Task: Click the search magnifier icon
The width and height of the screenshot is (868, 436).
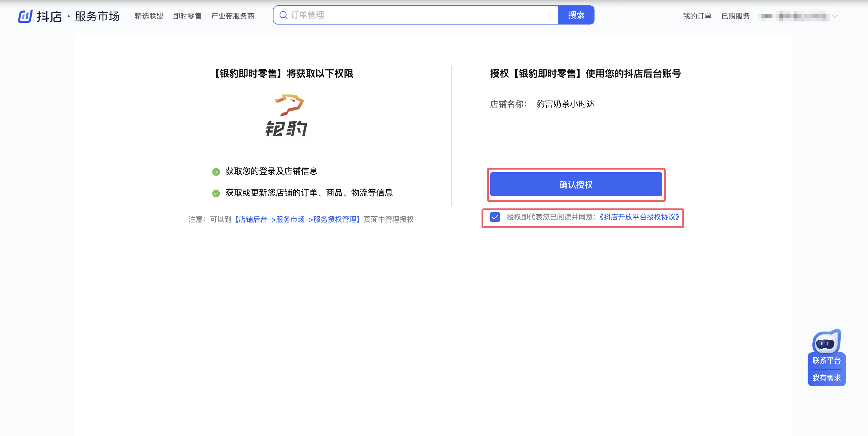Action: 283,15
